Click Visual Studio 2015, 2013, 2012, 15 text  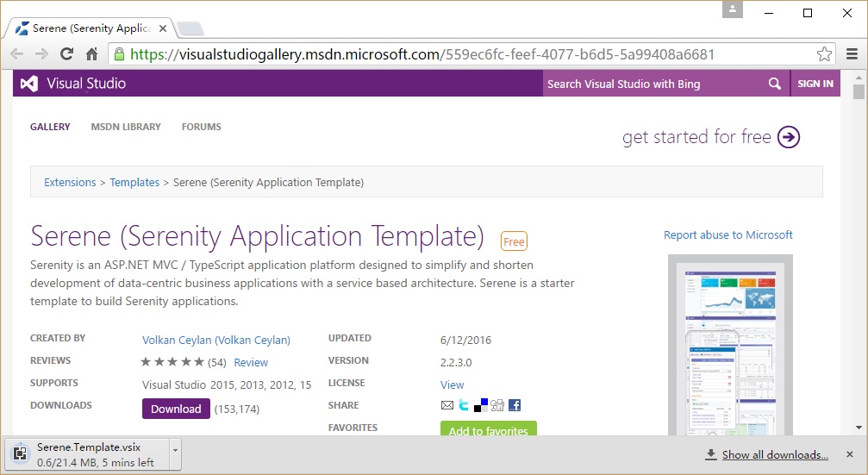click(x=227, y=384)
